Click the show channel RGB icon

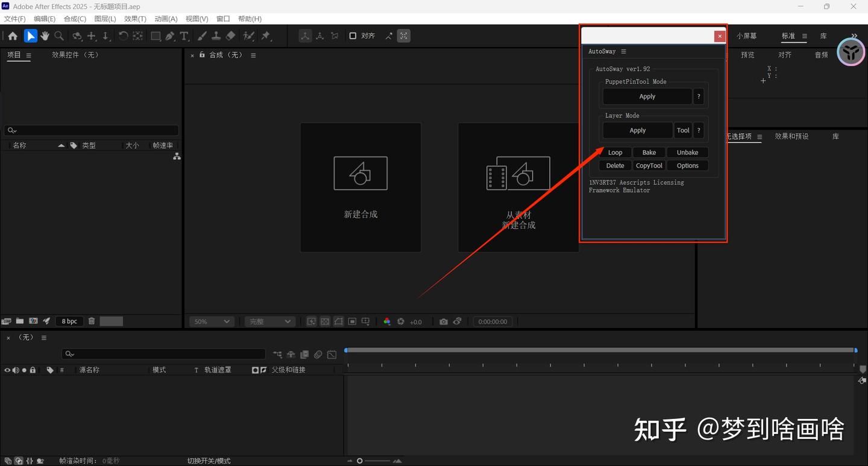pyautogui.click(x=387, y=322)
